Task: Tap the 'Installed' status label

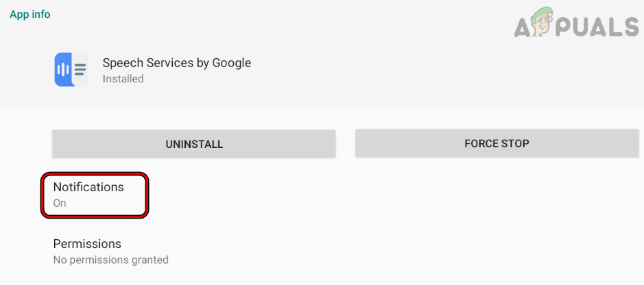Action: pos(123,79)
